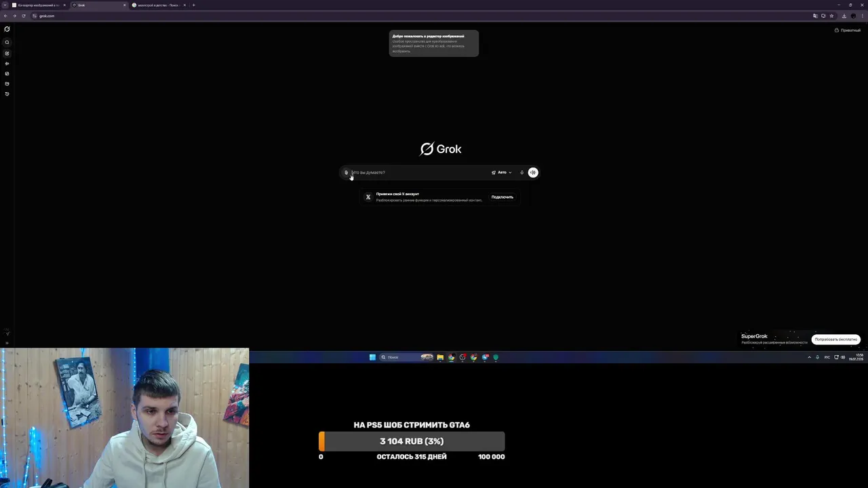
Task: Show hidden tray icons with taskbar chevron
Action: click(x=809, y=357)
